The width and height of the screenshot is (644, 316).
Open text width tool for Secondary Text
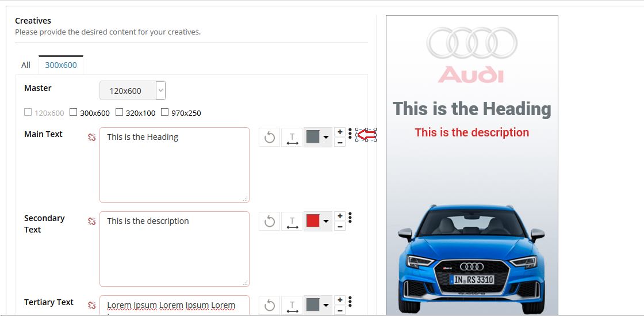click(292, 222)
